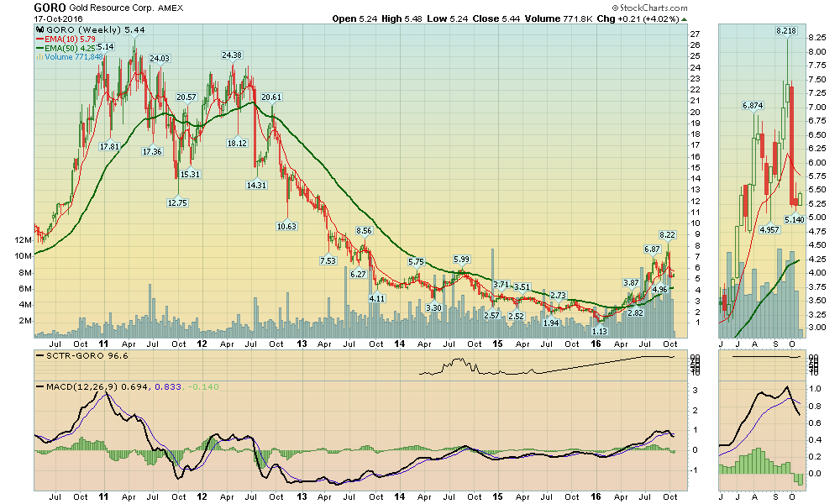Click the 2.73 price label

(x=559, y=296)
